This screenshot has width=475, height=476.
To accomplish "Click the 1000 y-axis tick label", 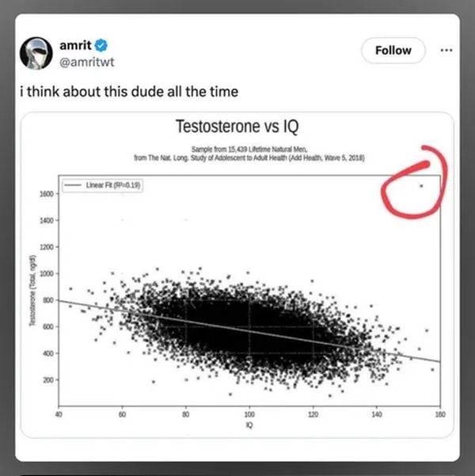I will (x=46, y=273).
